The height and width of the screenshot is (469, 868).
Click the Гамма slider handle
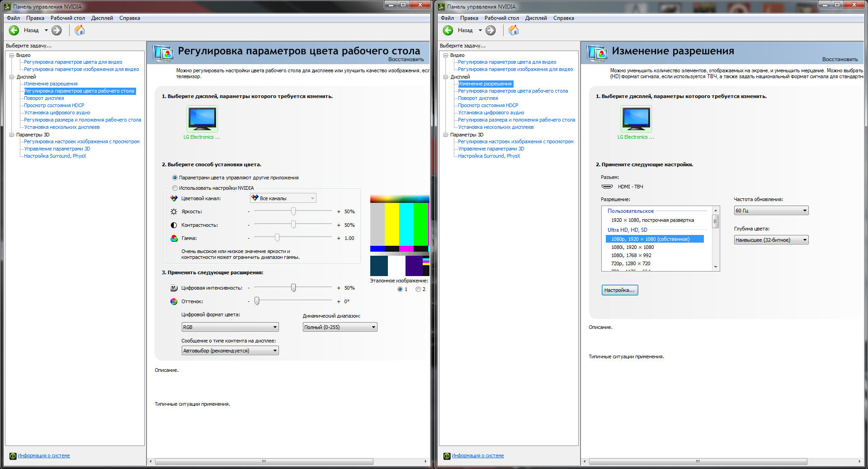point(277,238)
